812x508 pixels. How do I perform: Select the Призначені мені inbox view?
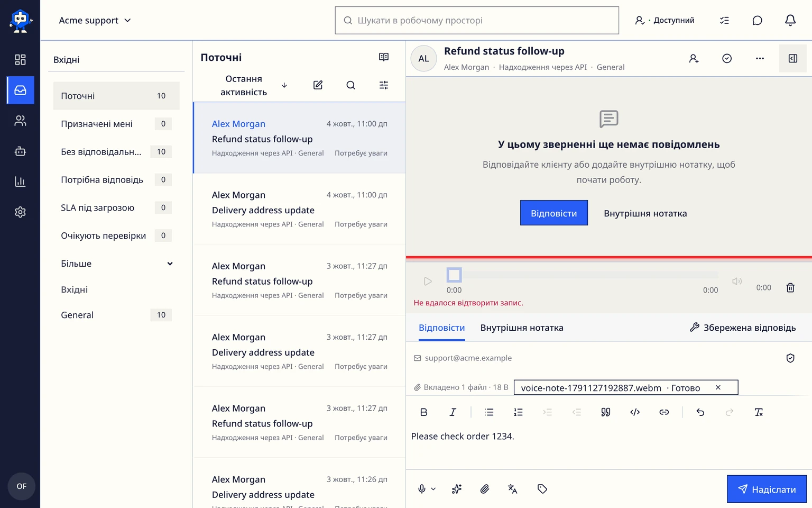tap(116, 124)
